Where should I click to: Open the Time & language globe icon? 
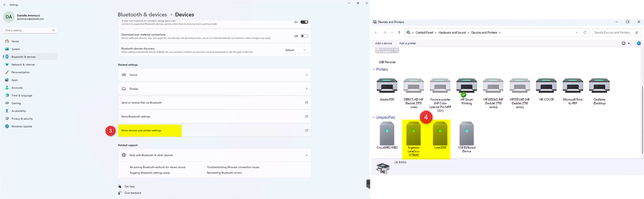pyautogui.click(x=7, y=95)
